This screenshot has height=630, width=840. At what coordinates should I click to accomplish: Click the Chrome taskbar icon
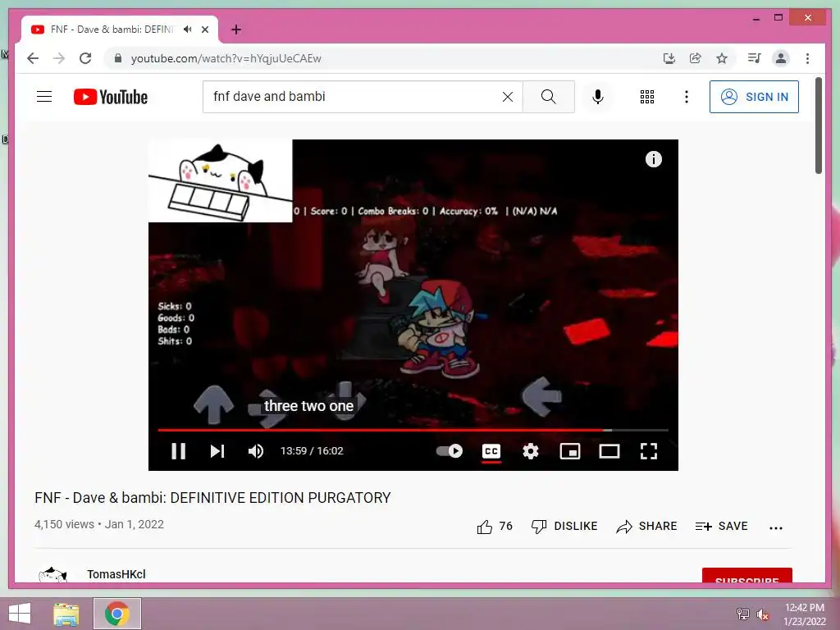click(117, 614)
